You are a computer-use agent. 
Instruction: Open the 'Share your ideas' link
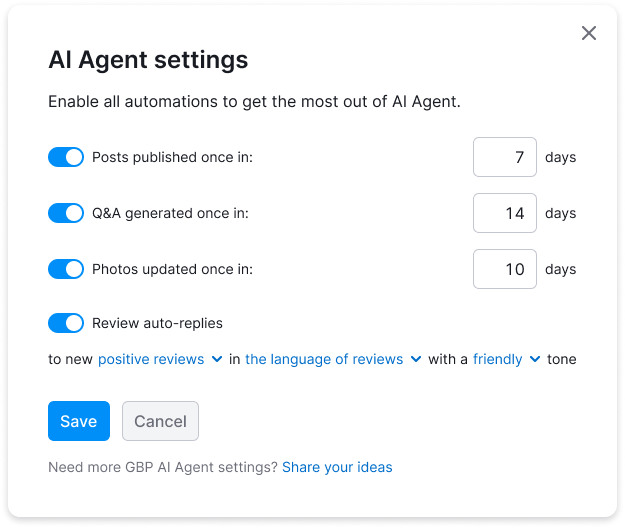pos(337,467)
